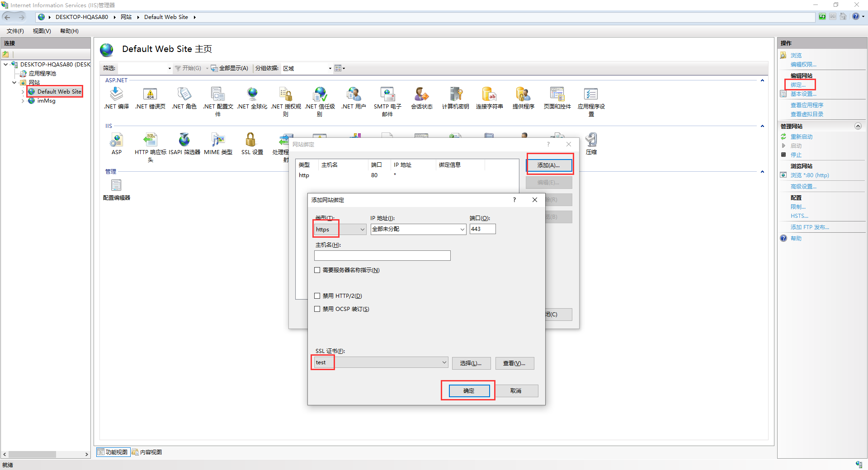Click the 选择(L)... certificate button

pyautogui.click(x=471, y=363)
